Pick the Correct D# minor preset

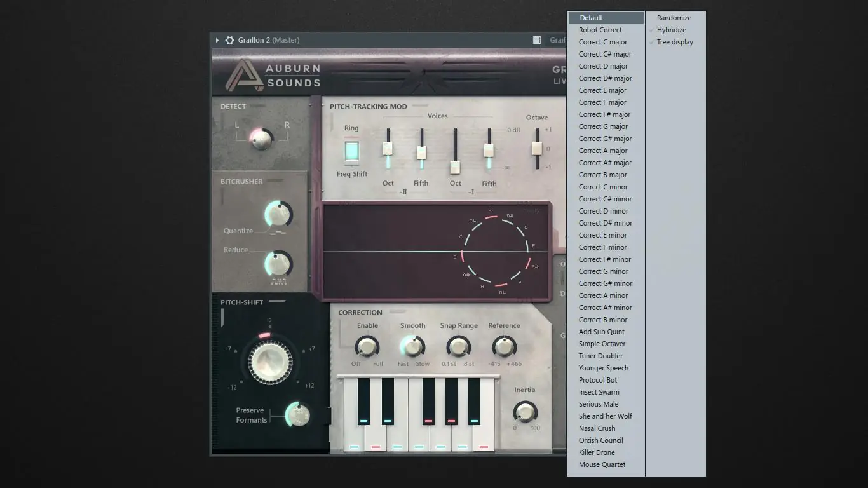[606, 223]
